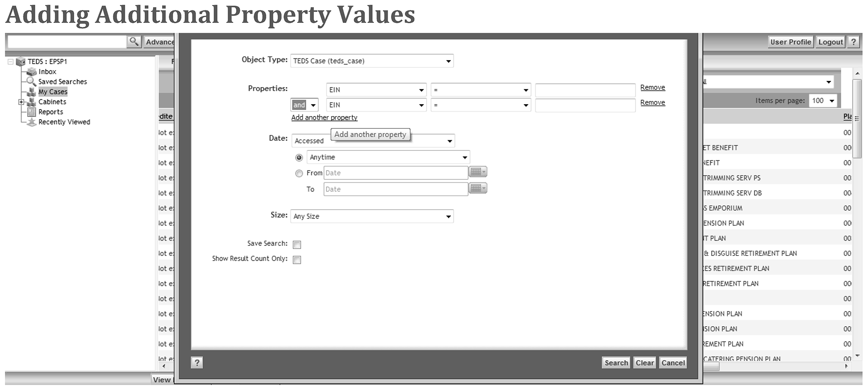Expand the Cabinets tree node
The height and width of the screenshot is (390, 868).
point(21,102)
